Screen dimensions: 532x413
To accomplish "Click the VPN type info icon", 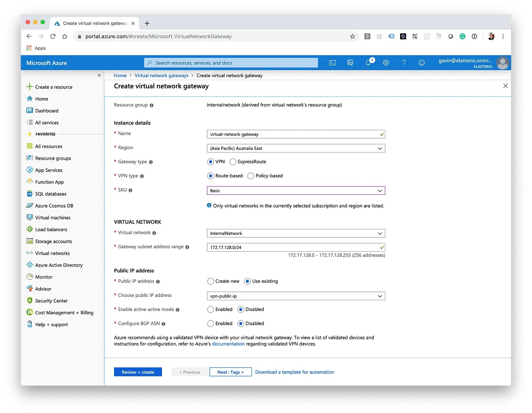I will pyautogui.click(x=142, y=176).
